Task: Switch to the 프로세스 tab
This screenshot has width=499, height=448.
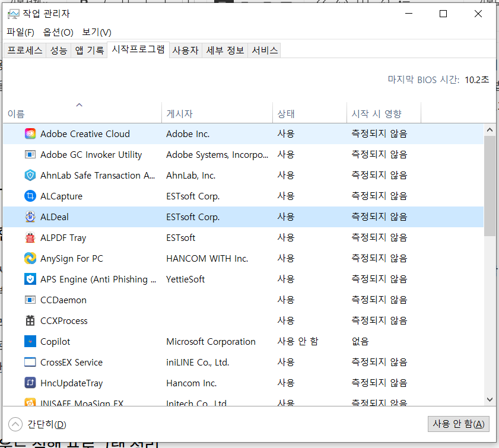Action: (x=25, y=50)
